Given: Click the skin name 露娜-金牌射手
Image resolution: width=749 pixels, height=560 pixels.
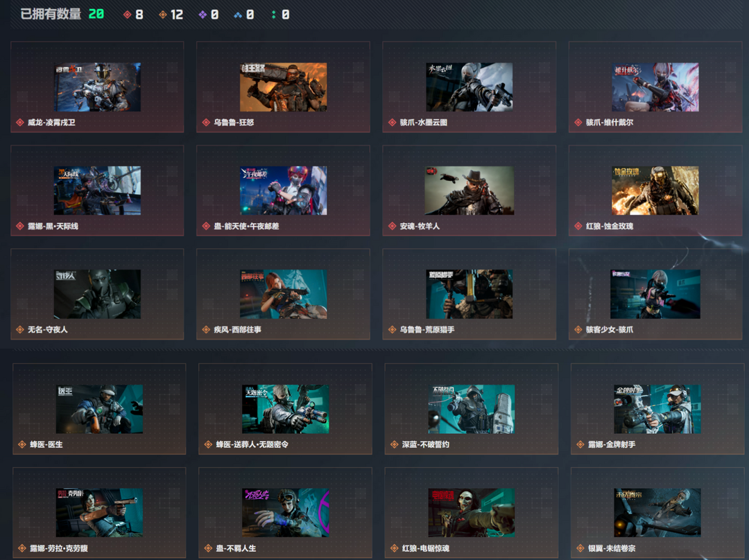Looking at the screenshot, I should (x=612, y=445).
